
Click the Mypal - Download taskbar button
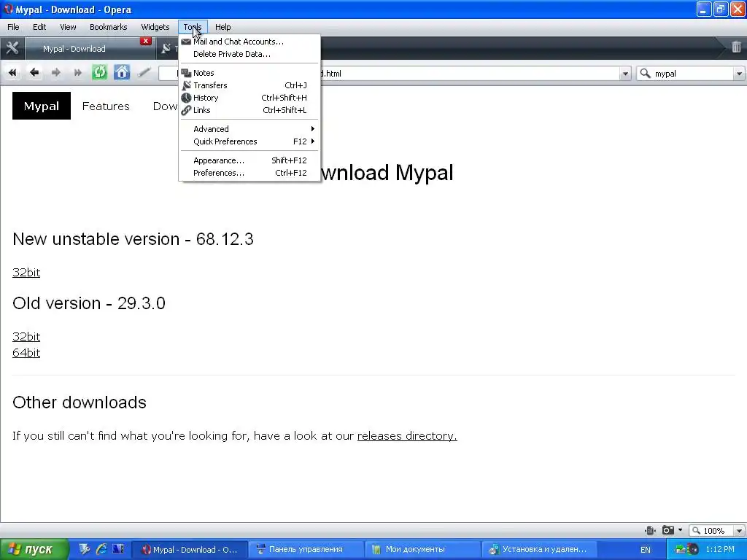pyautogui.click(x=190, y=550)
